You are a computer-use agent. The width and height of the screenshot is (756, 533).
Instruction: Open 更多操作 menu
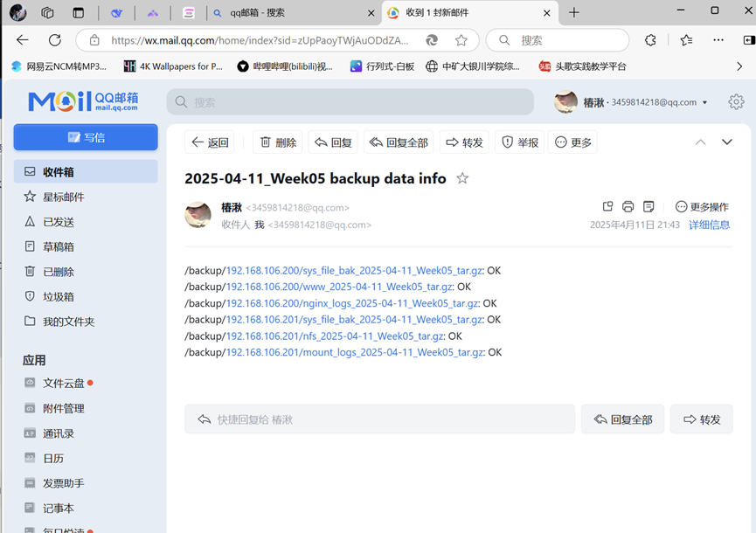702,207
